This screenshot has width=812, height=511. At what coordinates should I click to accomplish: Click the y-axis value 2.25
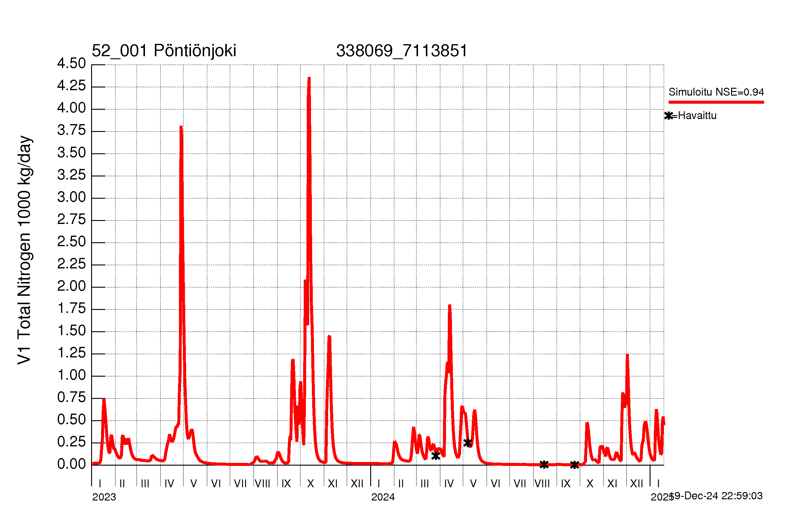pos(72,264)
